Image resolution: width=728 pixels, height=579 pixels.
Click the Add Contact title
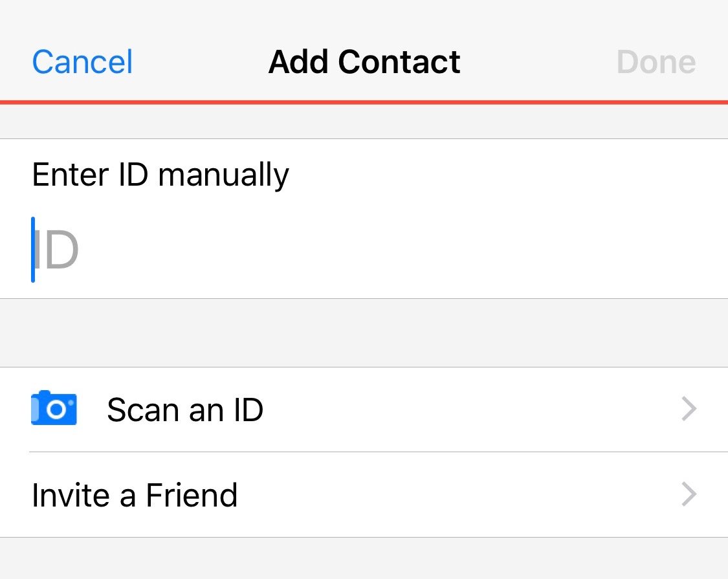364,61
